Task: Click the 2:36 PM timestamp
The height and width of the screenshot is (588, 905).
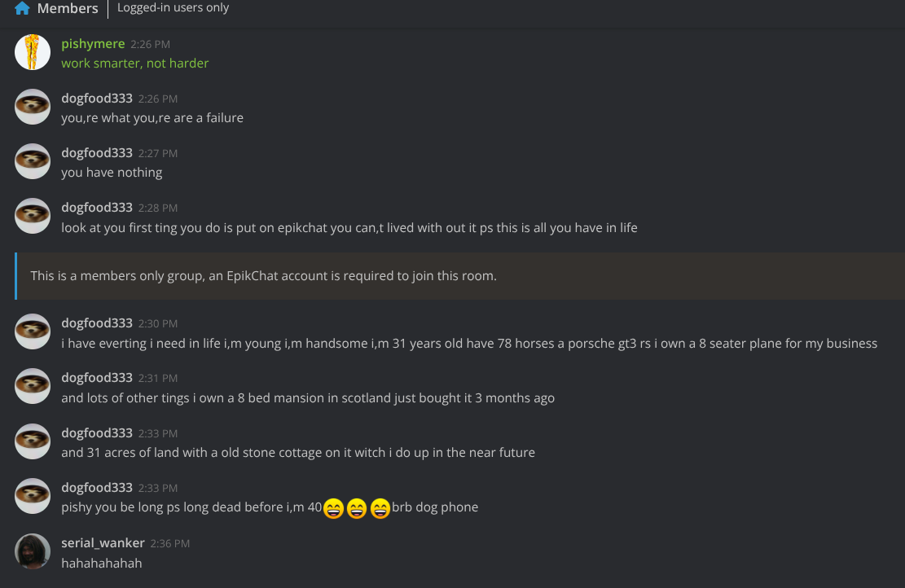Action: pos(169,543)
